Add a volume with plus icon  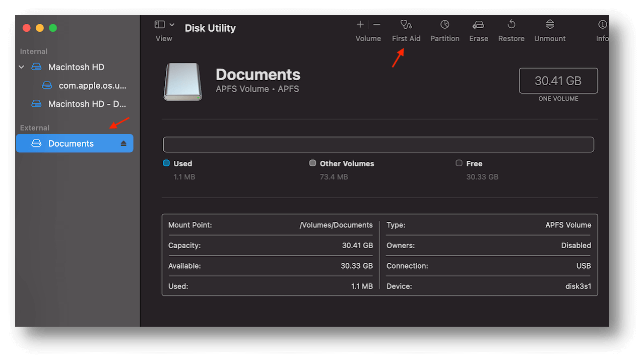point(360,24)
